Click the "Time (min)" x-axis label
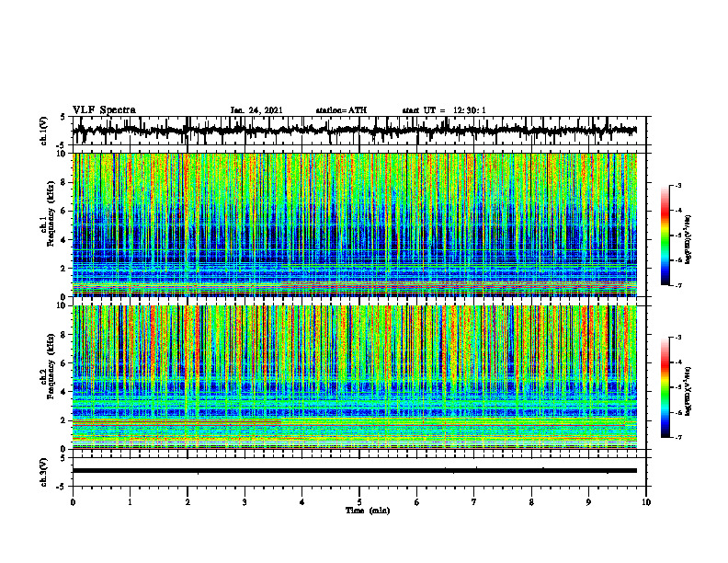Screen dimensions: 728x563 [x=368, y=511]
